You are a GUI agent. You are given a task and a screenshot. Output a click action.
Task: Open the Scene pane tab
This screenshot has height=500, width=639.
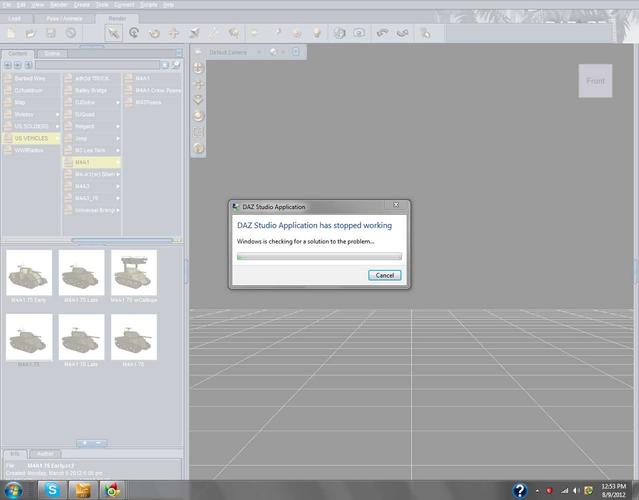pyautogui.click(x=52, y=53)
